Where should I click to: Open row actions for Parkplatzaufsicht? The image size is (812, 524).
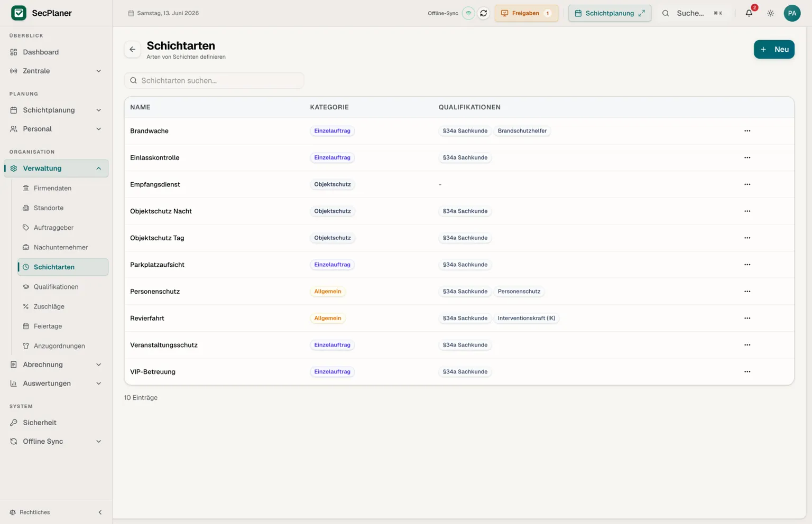(747, 265)
